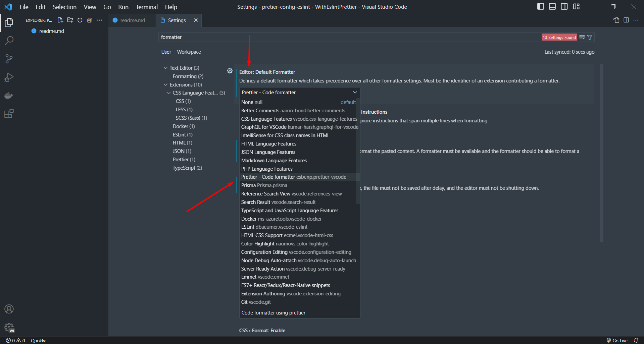The height and width of the screenshot is (344, 644).
Task: Open editor more actions ellipsis at the top right
Action: [636, 20]
